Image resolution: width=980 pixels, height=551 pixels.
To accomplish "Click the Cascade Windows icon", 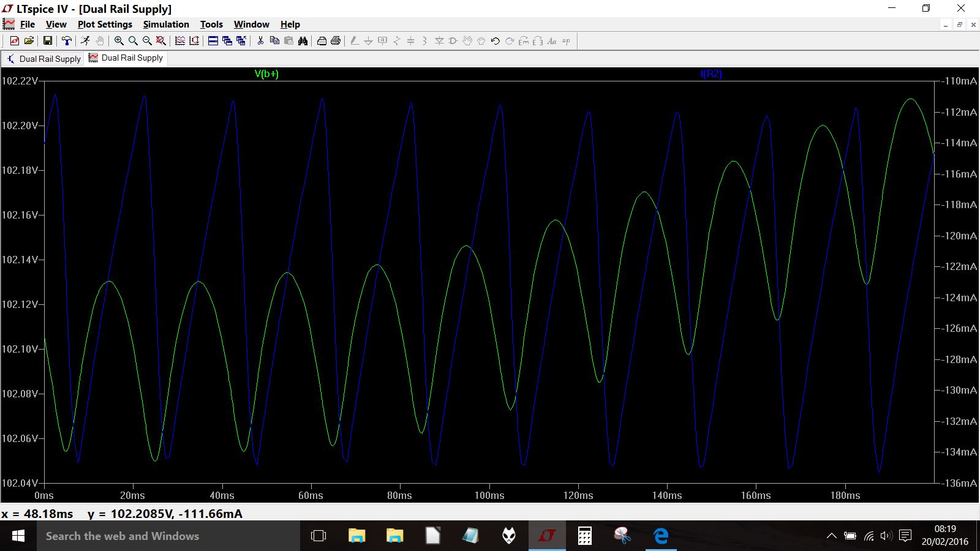I will pyautogui.click(x=227, y=41).
